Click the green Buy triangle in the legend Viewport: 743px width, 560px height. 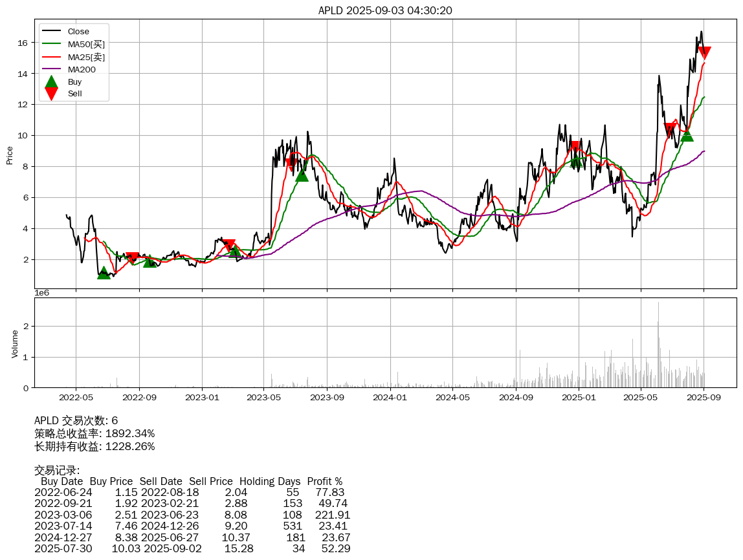coord(52,82)
